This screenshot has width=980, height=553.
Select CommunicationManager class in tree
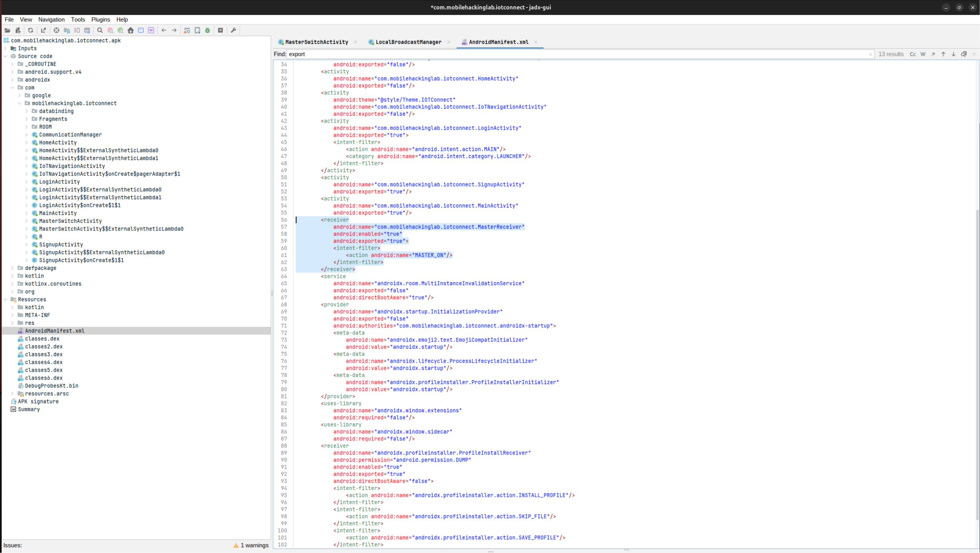point(70,135)
